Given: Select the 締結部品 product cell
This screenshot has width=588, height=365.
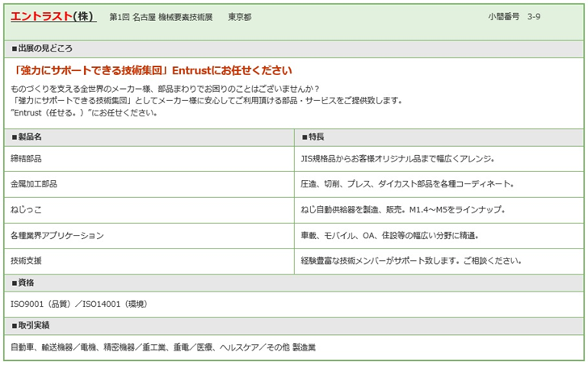Looking at the screenshot, I should click(27, 158).
